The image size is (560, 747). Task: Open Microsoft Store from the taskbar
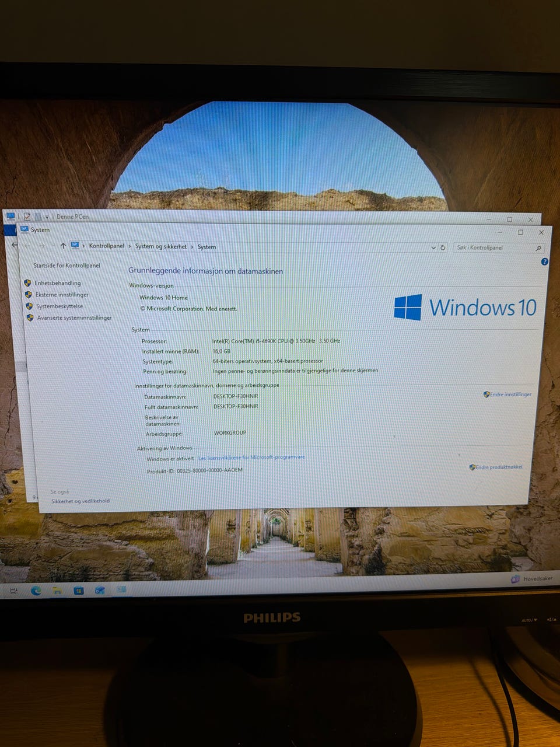[78, 591]
